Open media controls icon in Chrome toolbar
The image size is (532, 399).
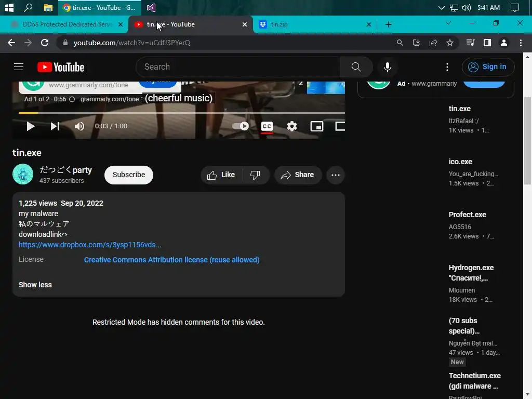pyautogui.click(x=470, y=43)
